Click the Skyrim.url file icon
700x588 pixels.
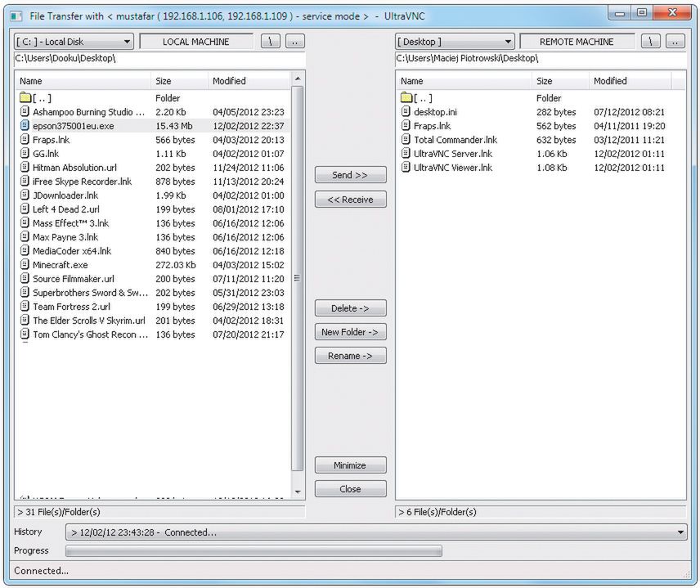point(25,320)
